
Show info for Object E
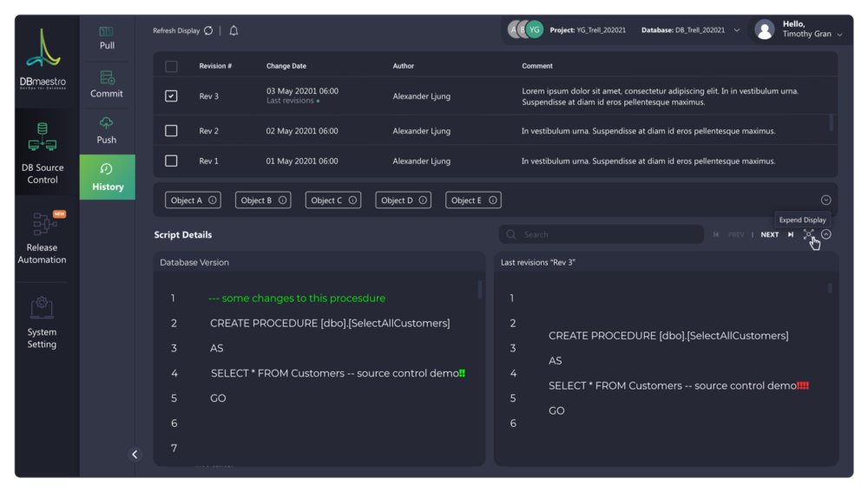493,200
